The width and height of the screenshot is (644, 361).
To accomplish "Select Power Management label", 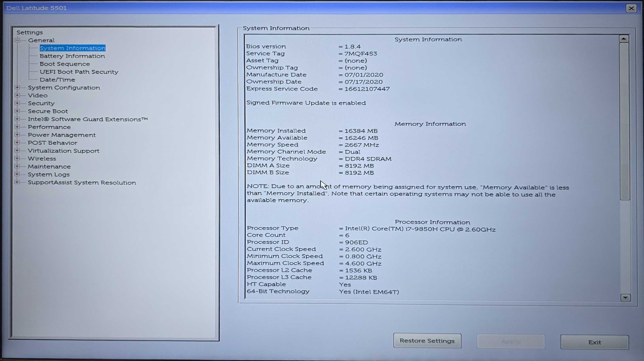I will (62, 135).
